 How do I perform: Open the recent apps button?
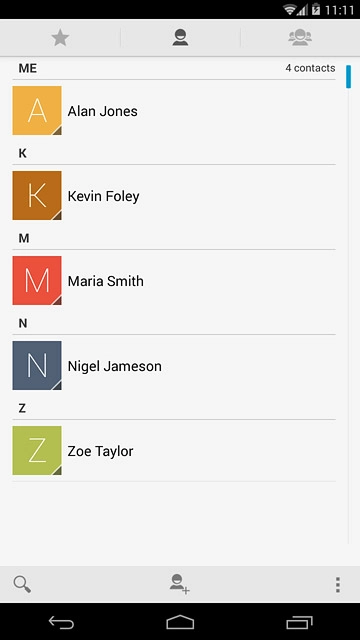[x=299, y=622]
